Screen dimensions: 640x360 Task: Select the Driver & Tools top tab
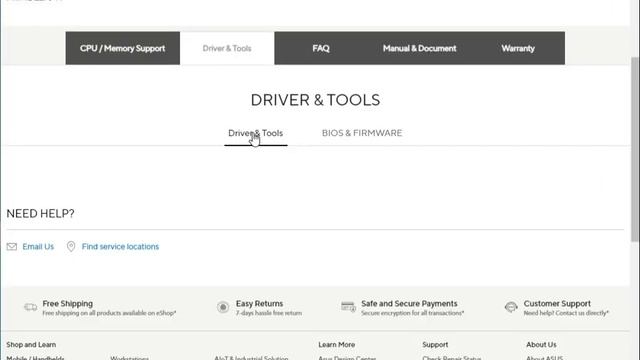click(227, 48)
